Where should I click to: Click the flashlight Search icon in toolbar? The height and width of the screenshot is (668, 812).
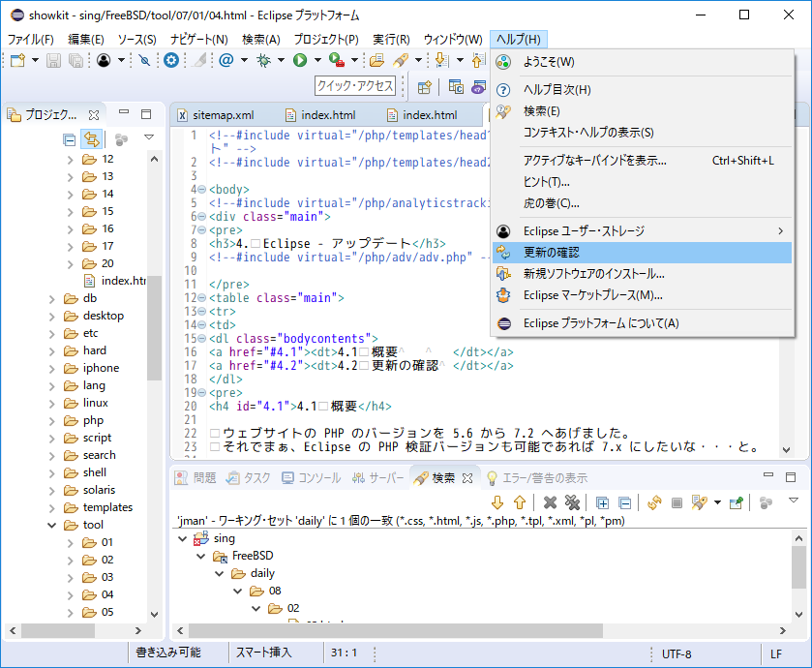coord(401,61)
